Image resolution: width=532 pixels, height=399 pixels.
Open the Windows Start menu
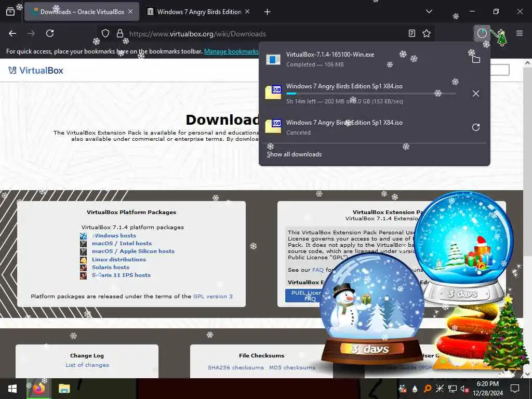(x=12, y=389)
